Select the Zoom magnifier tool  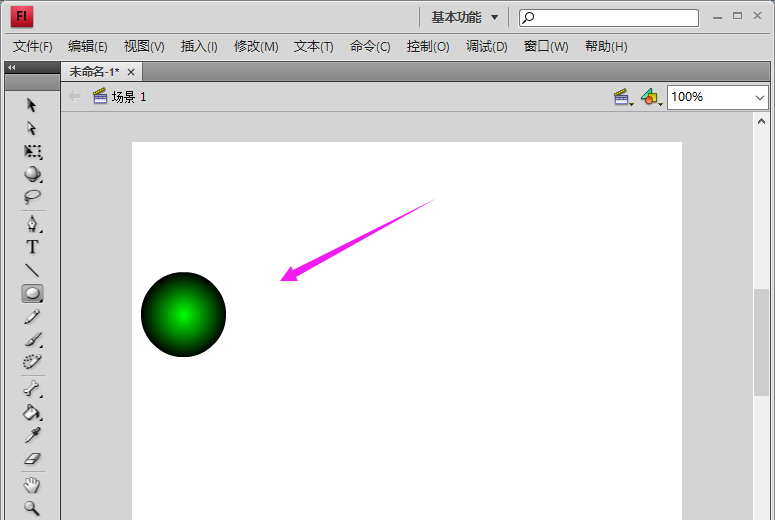[x=32, y=508]
